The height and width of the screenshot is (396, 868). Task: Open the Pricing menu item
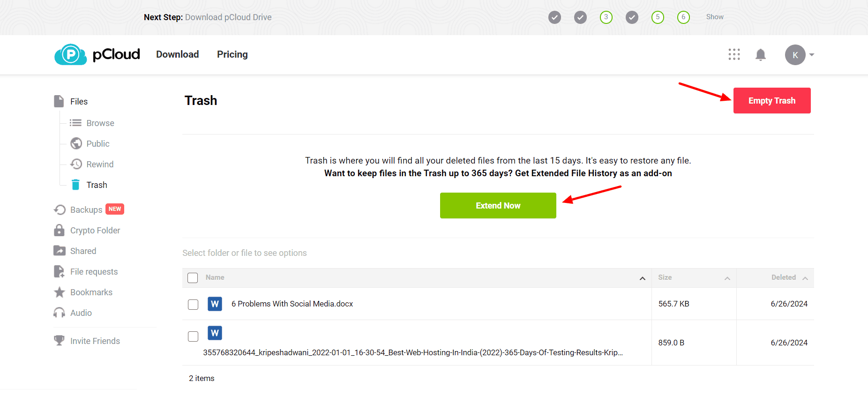[232, 54]
